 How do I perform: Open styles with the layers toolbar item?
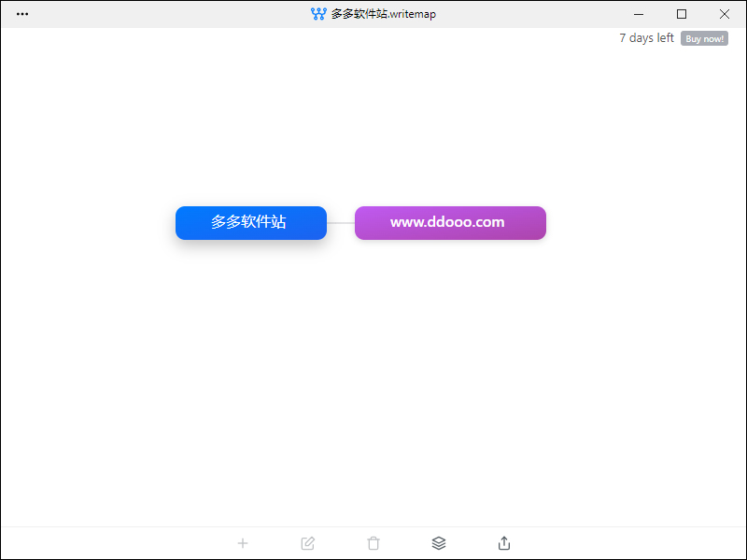pos(439,543)
